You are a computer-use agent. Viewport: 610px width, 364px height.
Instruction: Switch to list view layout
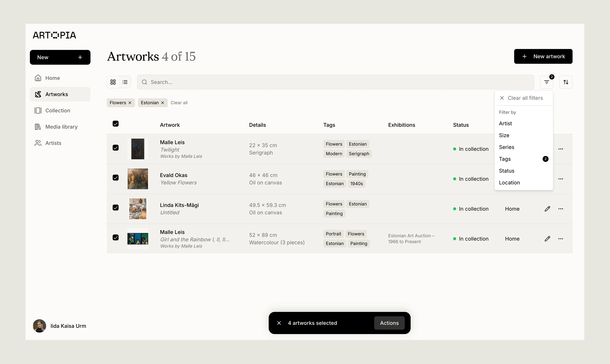125,82
